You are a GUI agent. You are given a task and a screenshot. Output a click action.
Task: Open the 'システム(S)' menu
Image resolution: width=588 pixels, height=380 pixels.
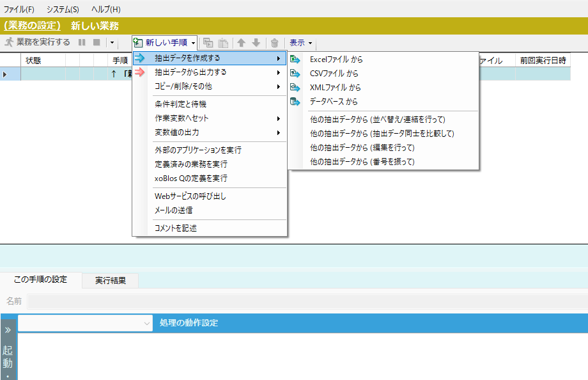click(63, 10)
